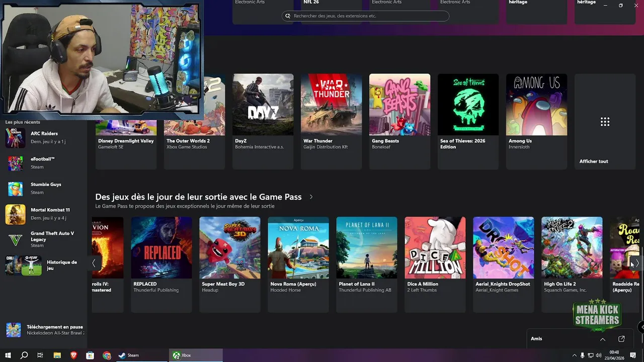Switch to Xbox taskbar window

196,355
